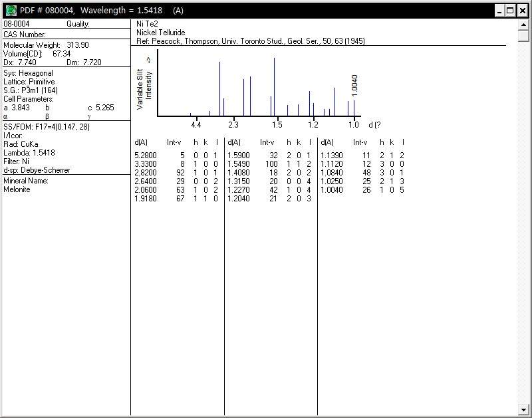Click Lambda: 1.5418 text
Viewport: 532px width, 418px height.
(x=29, y=153)
